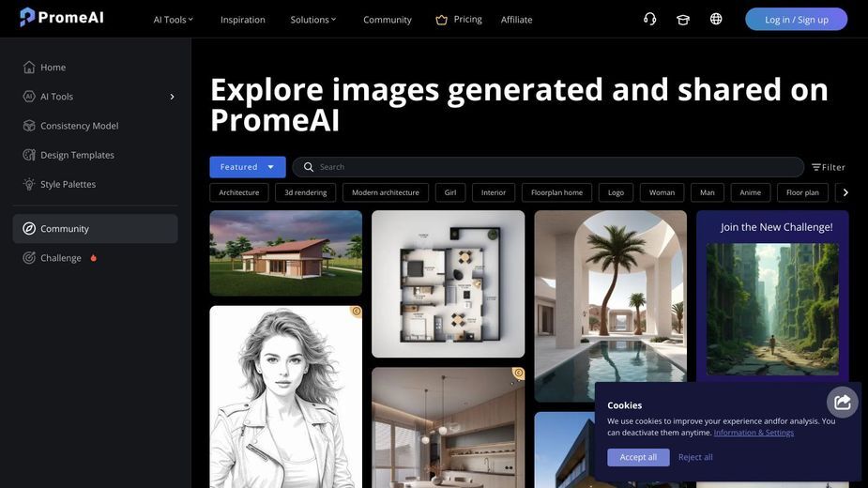
Task: Open the Filter options
Action: pos(829,167)
